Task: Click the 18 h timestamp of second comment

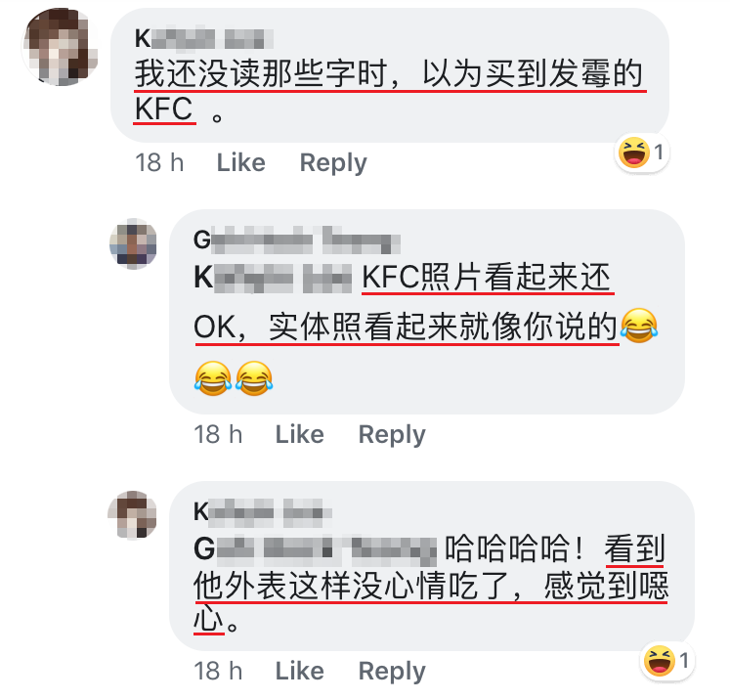Action: 218,434
